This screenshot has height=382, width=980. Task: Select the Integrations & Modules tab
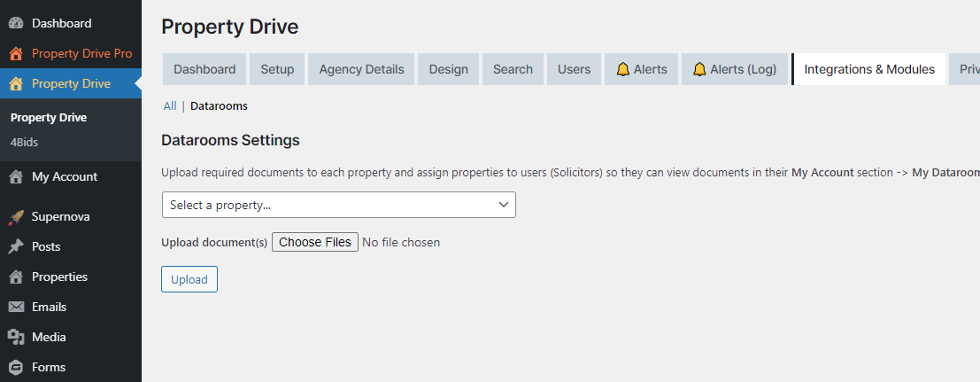[868, 69]
